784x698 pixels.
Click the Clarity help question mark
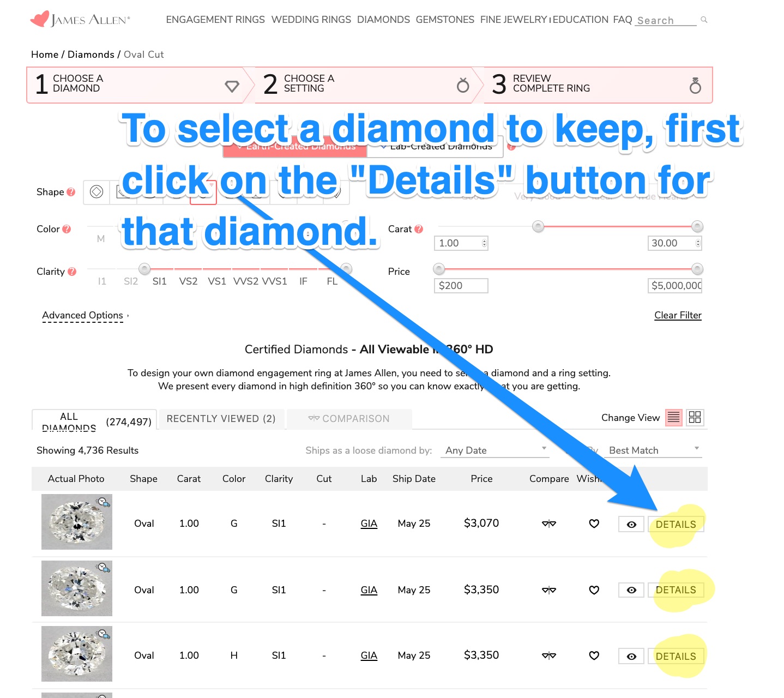(x=72, y=272)
